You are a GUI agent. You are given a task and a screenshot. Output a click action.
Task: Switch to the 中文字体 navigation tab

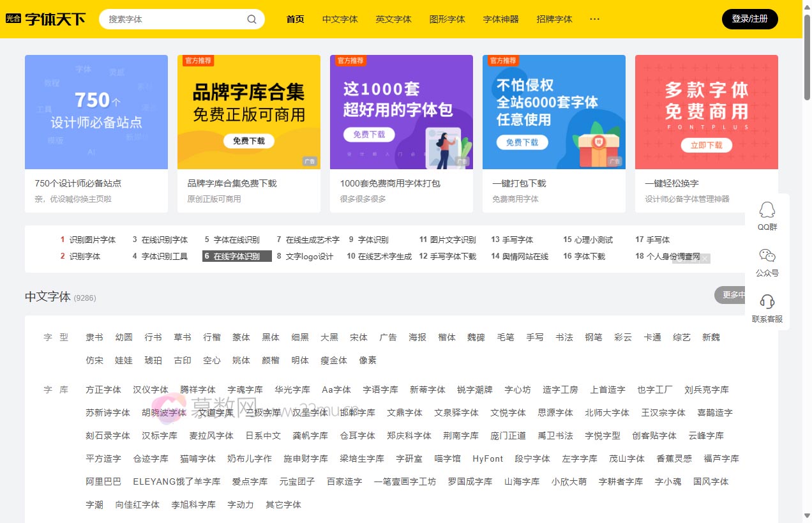click(340, 19)
